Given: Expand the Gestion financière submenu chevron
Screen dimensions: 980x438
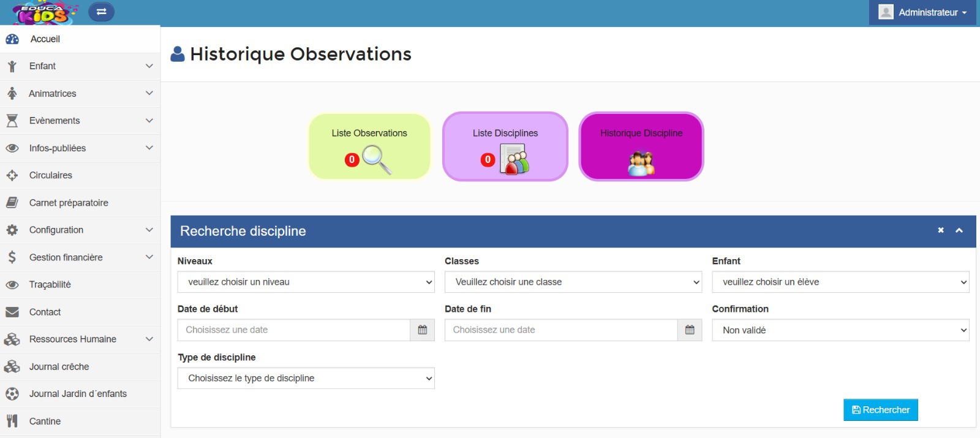Looking at the screenshot, I should (x=149, y=257).
